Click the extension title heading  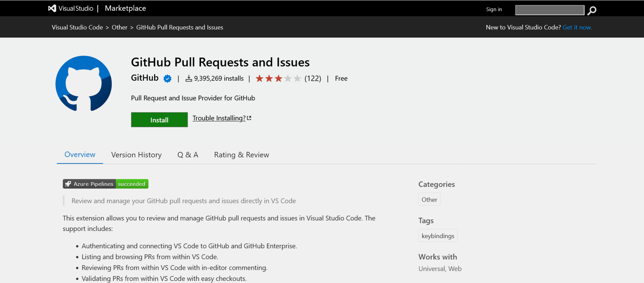[220, 62]
